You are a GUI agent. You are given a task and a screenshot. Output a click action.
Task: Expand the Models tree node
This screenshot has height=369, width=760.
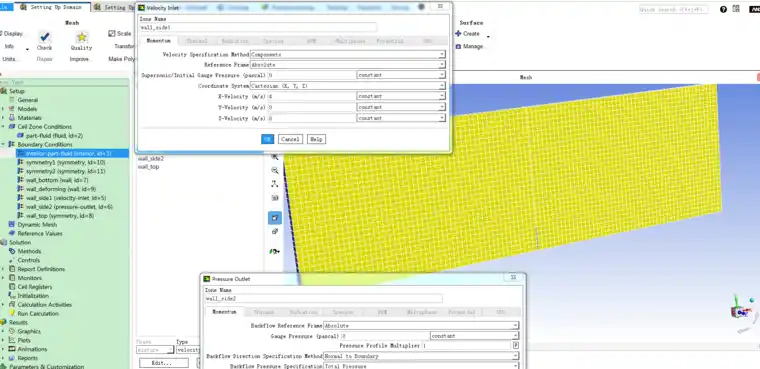[x=3, y=109]
